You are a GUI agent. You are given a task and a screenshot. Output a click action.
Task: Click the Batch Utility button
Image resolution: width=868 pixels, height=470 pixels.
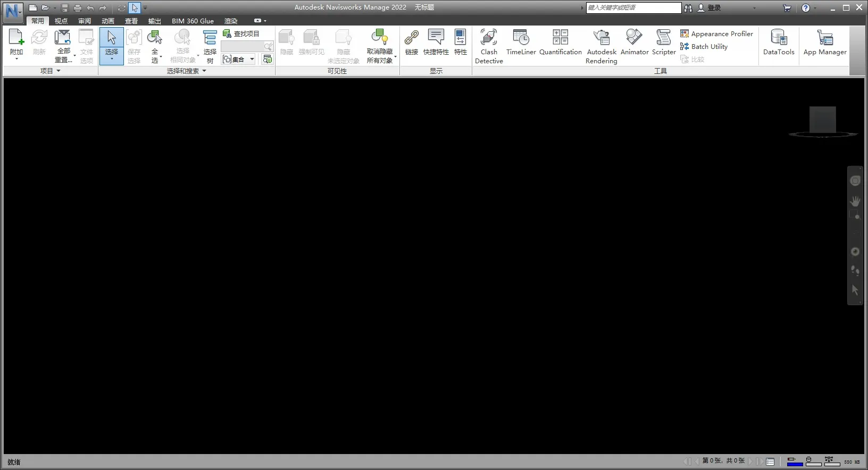704,46
